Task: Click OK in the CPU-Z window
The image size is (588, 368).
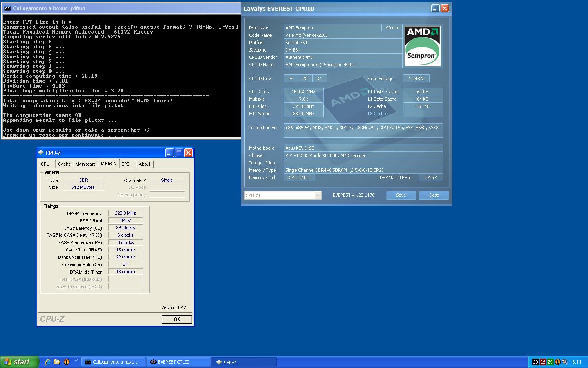Action: 177,319
